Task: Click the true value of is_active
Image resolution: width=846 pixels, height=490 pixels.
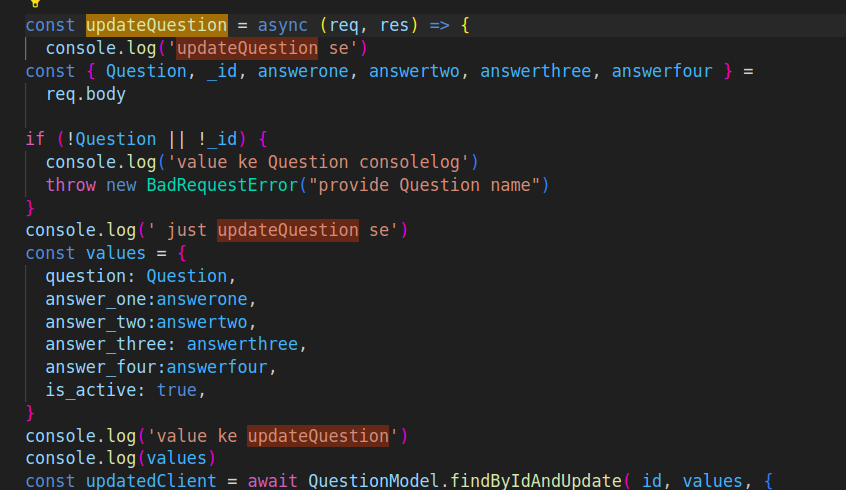Action: [x=176, y=390]
